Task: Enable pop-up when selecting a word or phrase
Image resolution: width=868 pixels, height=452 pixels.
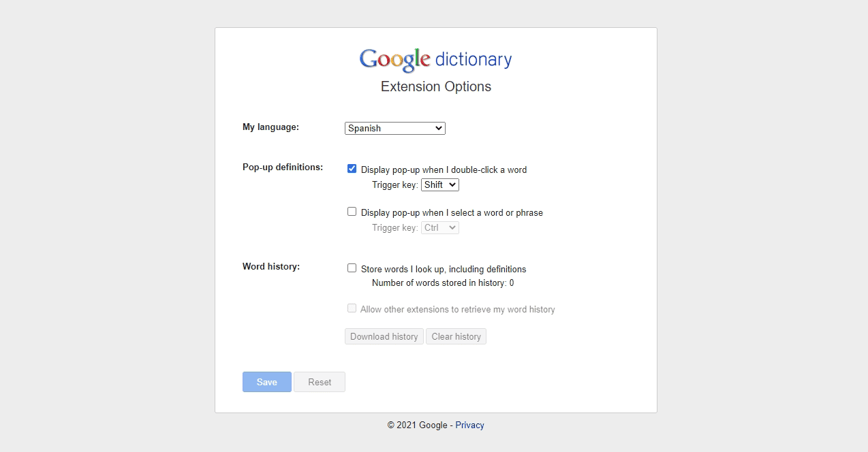Action: (352, 212)
